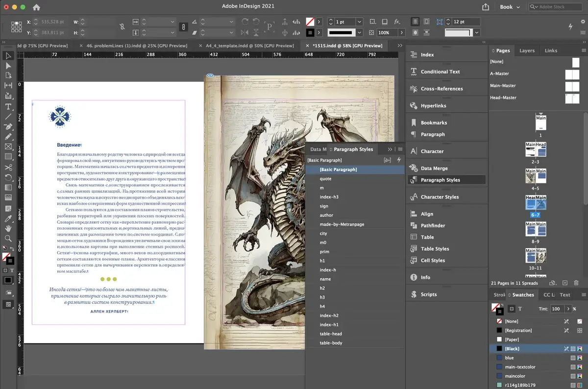588x389 pixels.
Task: Open the A4_4_template.indd document tab
Action: (250, 45)
